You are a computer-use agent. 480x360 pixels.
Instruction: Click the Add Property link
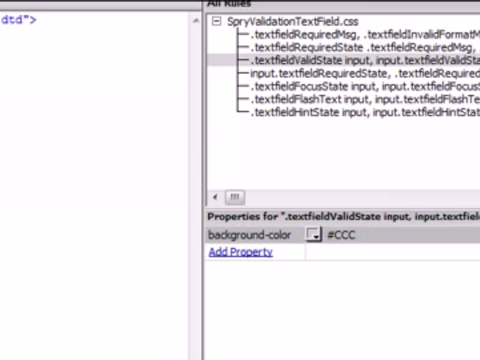coord(241,252)
